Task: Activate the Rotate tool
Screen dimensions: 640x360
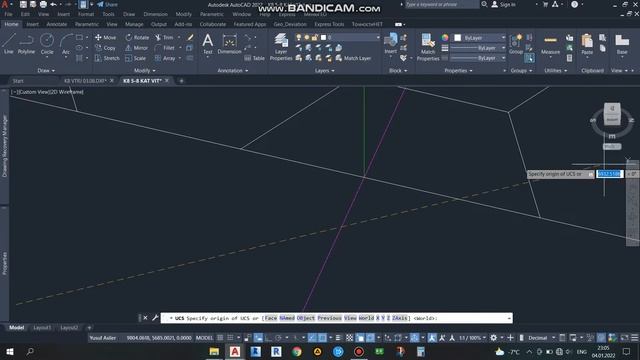Action: (x=137, y=37)
